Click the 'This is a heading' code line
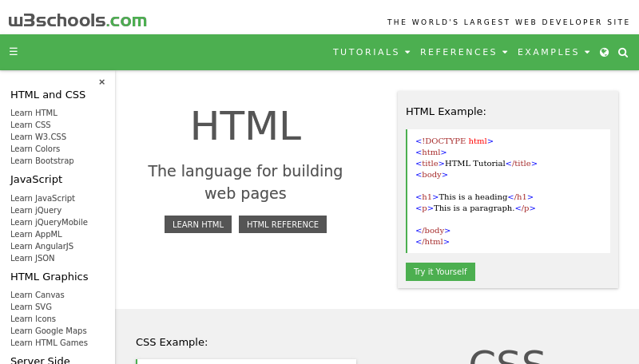639x364 pixels. [x=474, y=197]
